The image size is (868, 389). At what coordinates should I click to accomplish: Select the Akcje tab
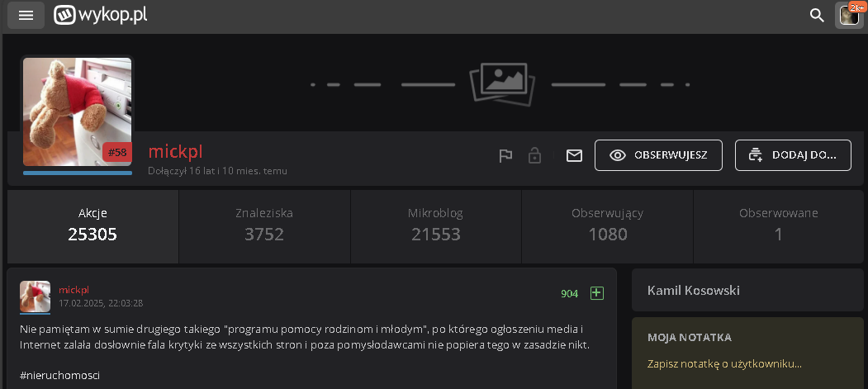point(92,225)
